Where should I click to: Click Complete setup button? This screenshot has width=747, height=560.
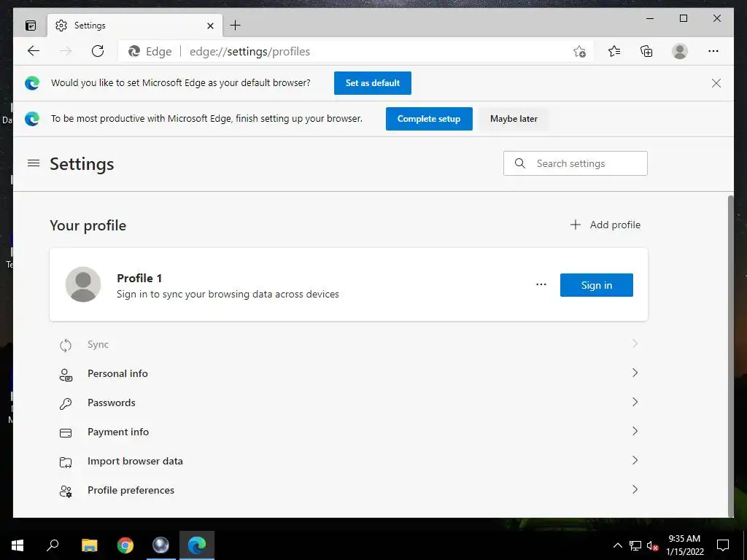click(x=429, y=119)
